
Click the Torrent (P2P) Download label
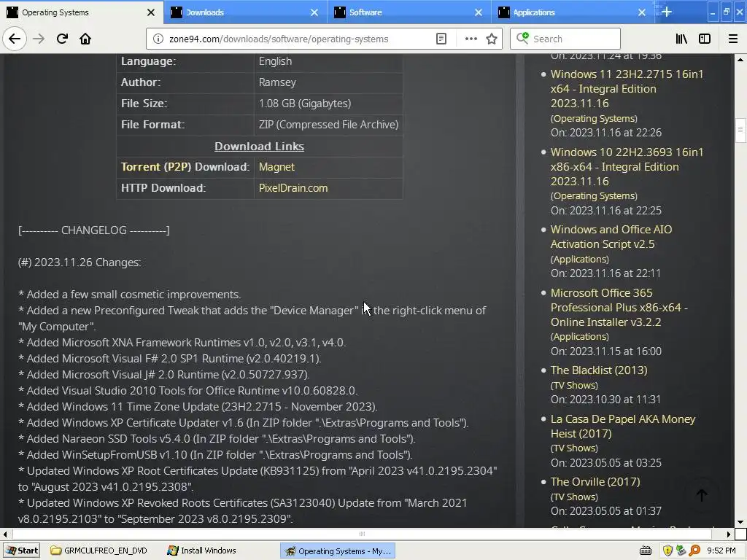[x=185, y=167]
